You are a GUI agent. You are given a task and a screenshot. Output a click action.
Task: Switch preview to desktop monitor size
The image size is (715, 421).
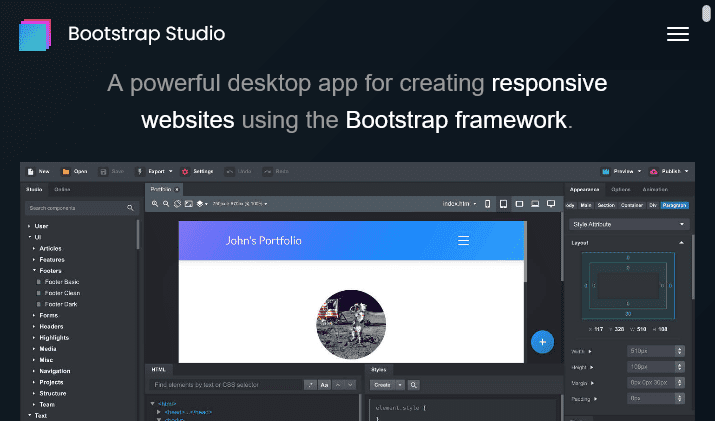(550, 204)
